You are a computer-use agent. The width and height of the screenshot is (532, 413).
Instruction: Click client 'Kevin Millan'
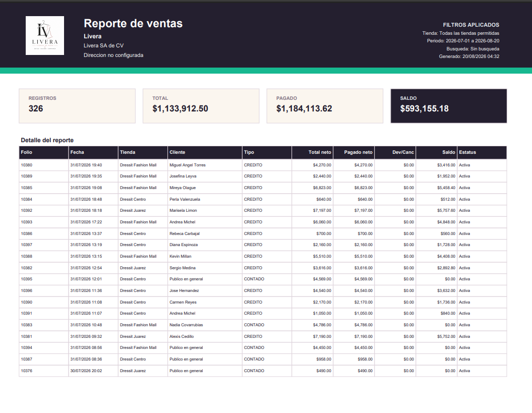coord(180,256)
